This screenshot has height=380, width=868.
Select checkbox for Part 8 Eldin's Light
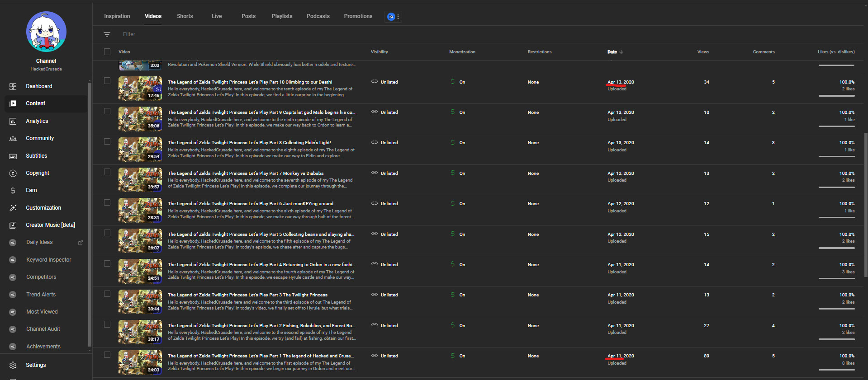pos(107,141)
